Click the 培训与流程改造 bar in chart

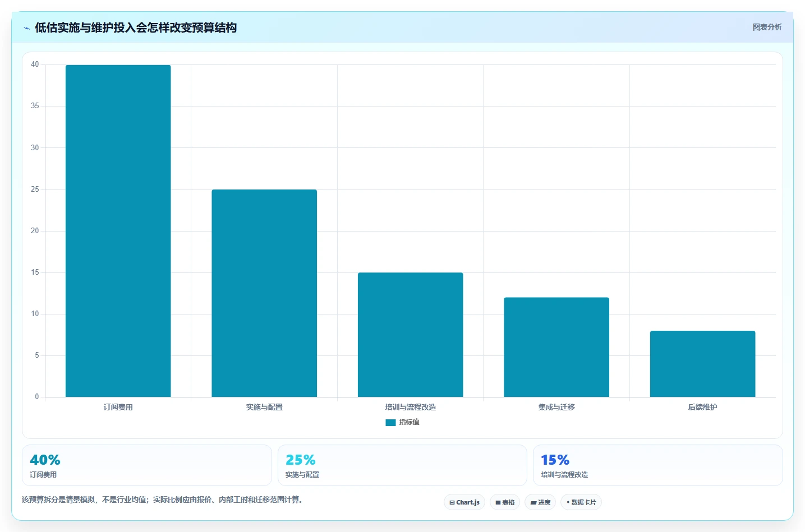pos(411,335)
